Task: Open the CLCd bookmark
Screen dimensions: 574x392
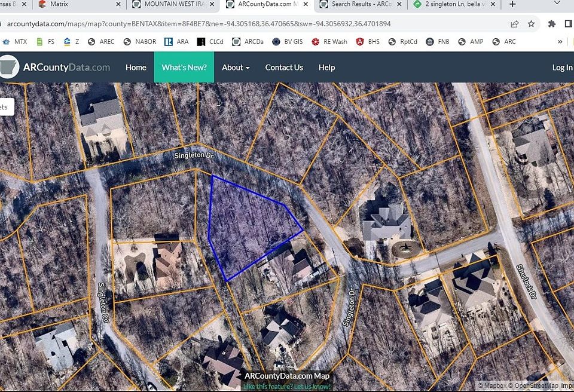Action: point(210,42)
